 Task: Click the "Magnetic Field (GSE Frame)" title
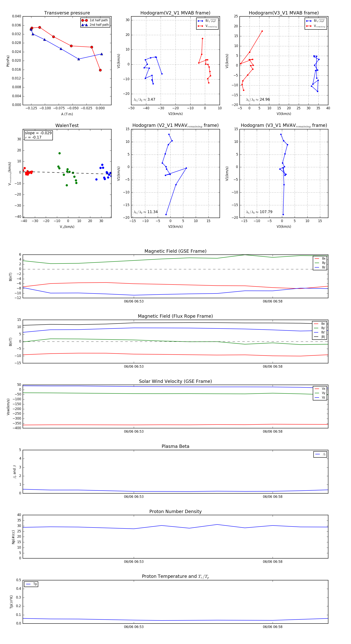[175, 251]
